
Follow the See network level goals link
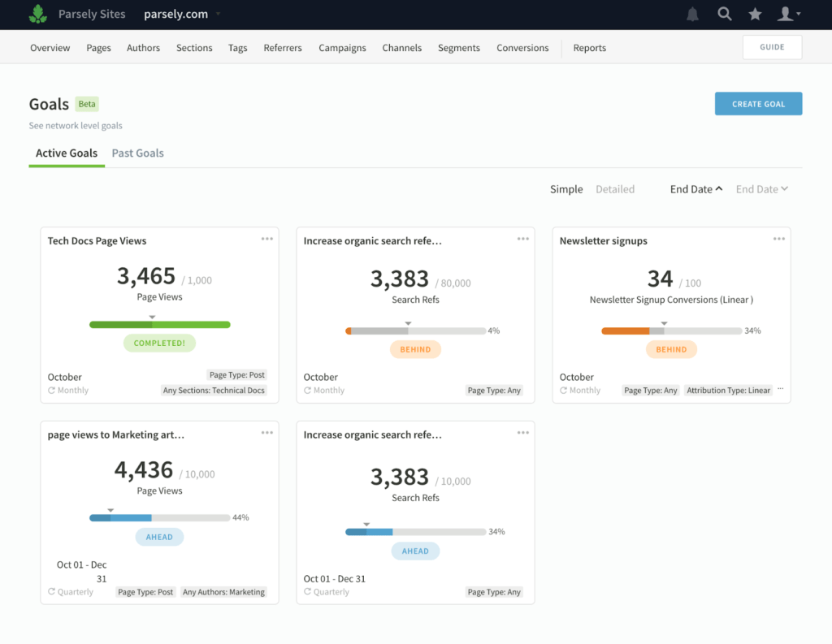(76, 126)
